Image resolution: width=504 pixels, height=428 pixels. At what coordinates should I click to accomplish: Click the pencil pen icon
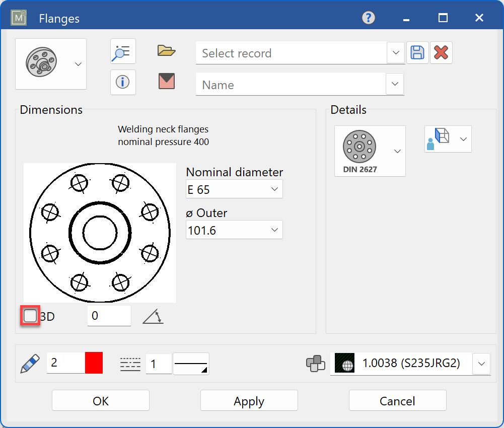coord(30,363)
